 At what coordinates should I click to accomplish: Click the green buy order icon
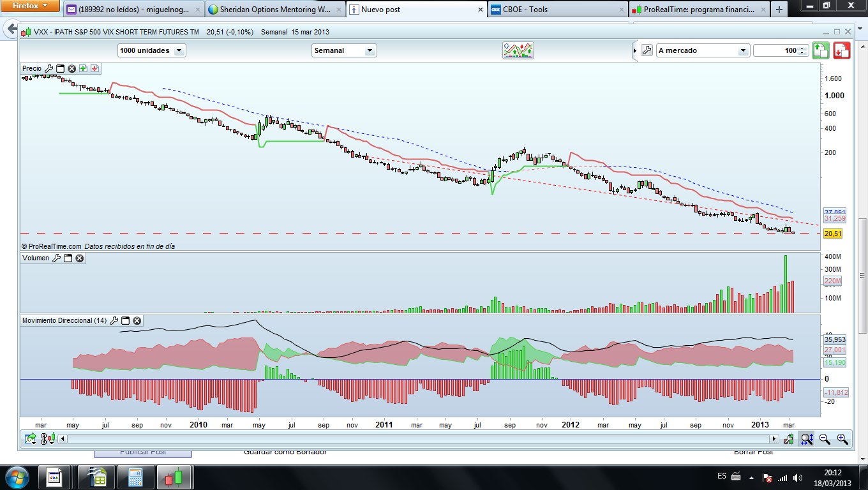(x=821, y=50)
